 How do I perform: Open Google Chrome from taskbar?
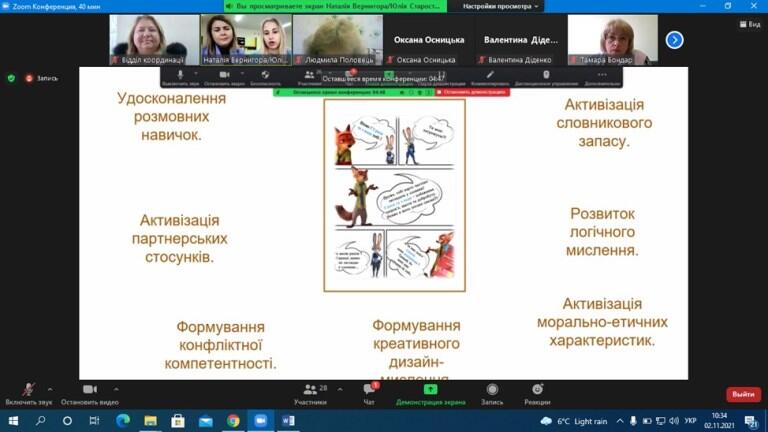tap(233, 421)
